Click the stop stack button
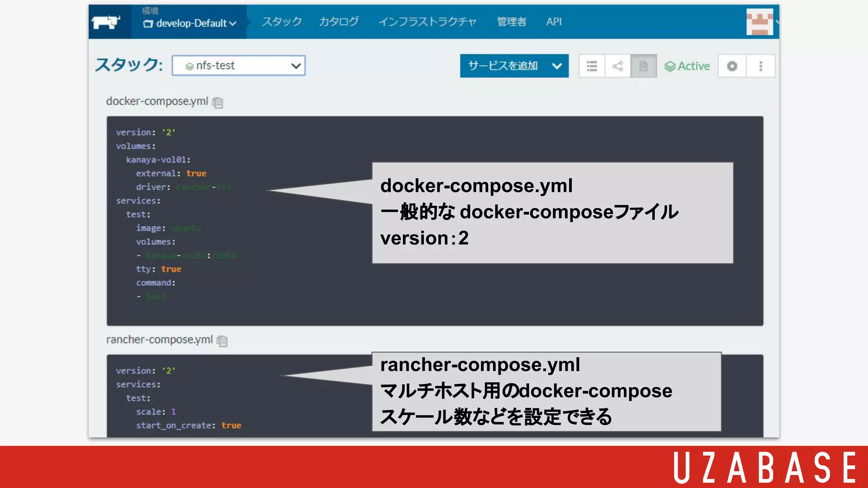 coord(732,66)
